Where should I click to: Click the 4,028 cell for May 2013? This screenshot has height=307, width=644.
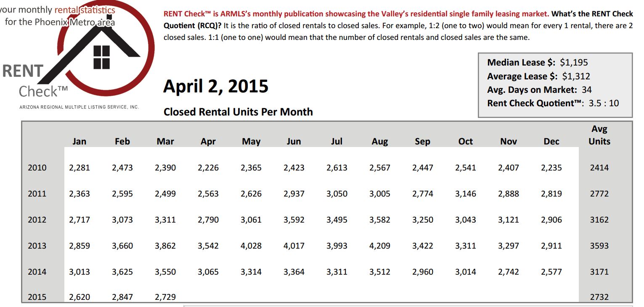pos(251,246)
